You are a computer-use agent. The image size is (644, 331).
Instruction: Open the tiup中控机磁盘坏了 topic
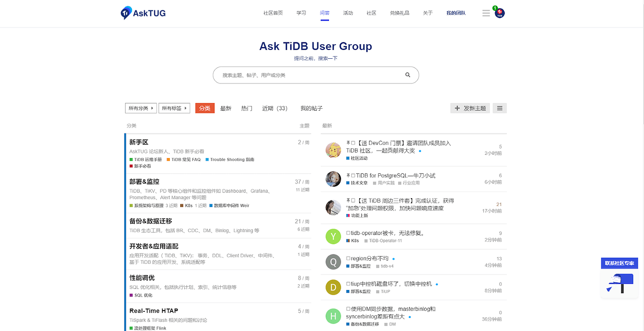tap(392, 283)
